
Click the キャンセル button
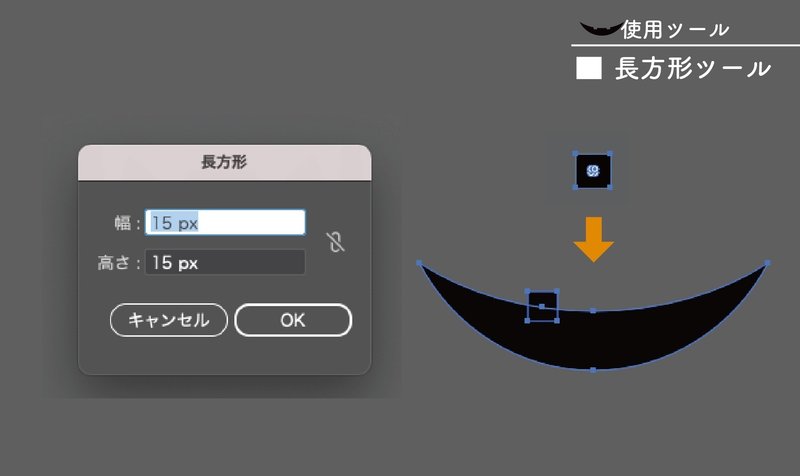[168, 320]
